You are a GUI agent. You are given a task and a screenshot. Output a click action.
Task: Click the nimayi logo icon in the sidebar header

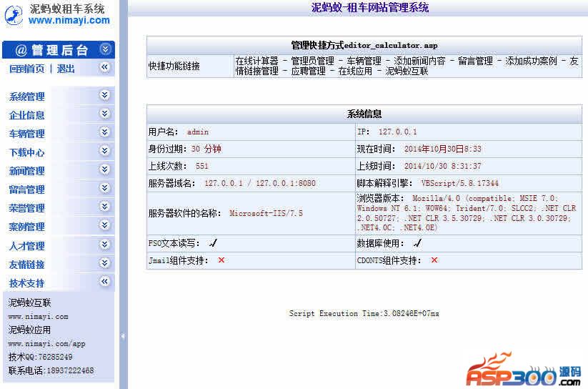tap(14, 16)
